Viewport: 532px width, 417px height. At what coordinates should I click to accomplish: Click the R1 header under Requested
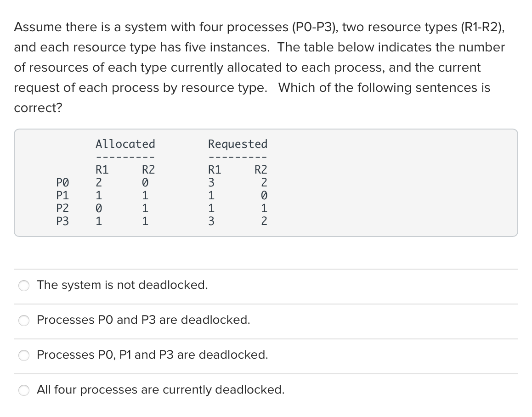[213, 169]
